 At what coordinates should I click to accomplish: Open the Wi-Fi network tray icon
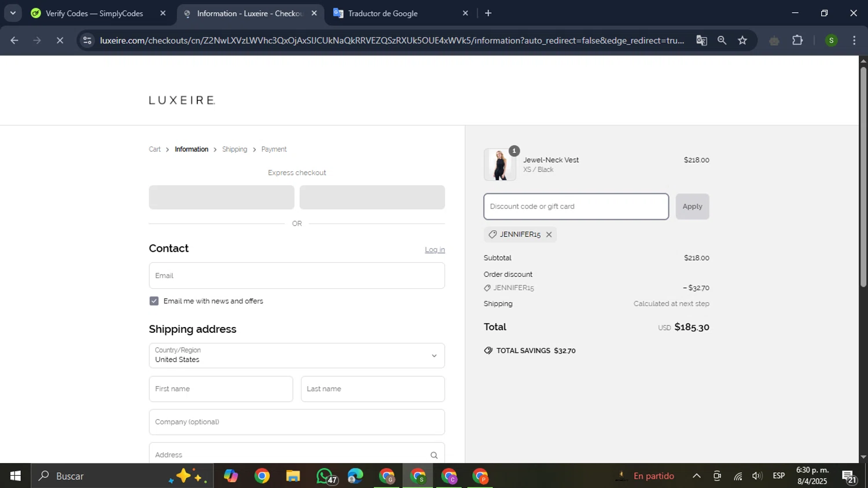(x=738, y=476)
